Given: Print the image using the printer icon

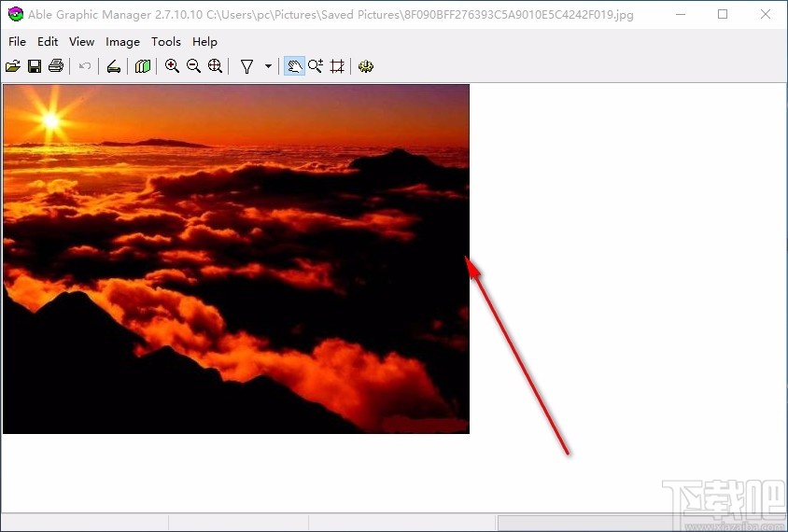Looking at the screenshot, I should click(x=56, y=66).
